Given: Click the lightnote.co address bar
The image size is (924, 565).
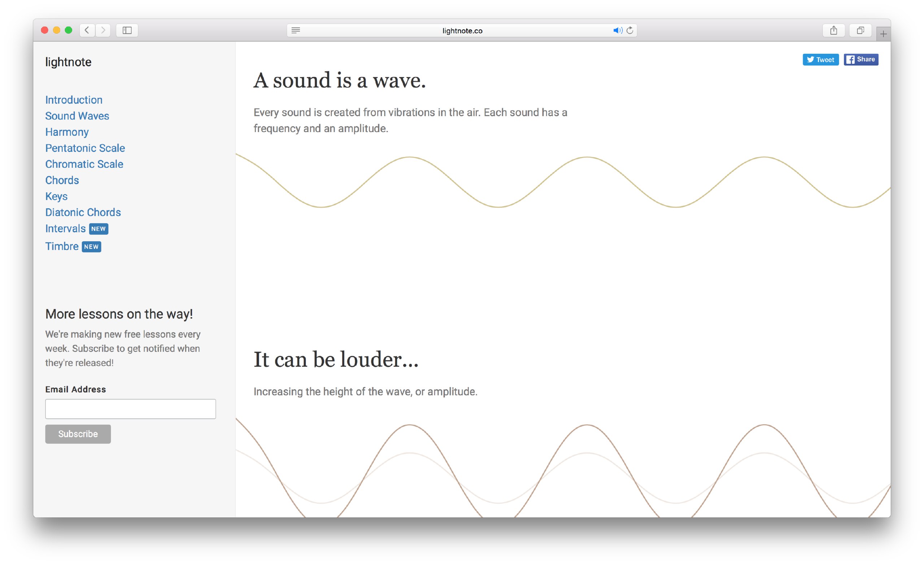Looking at the screenshot, I should pyautogui.click(x=462, y=30).
